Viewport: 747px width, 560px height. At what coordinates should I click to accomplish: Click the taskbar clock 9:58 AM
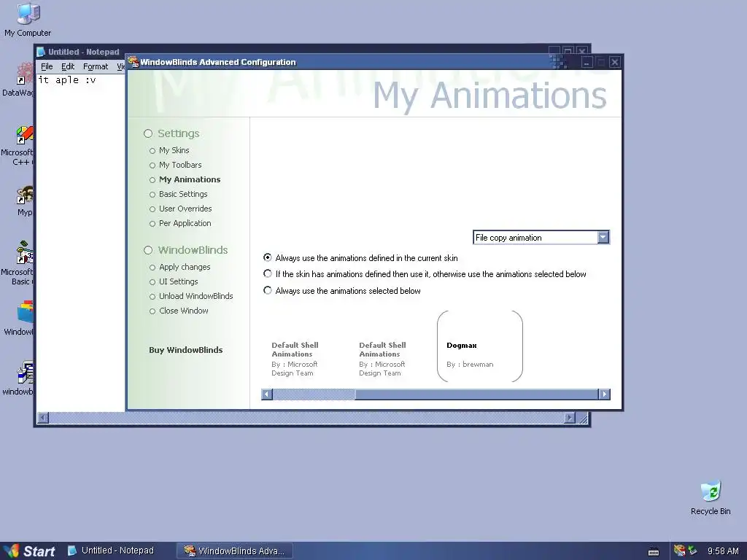point(723,551)
